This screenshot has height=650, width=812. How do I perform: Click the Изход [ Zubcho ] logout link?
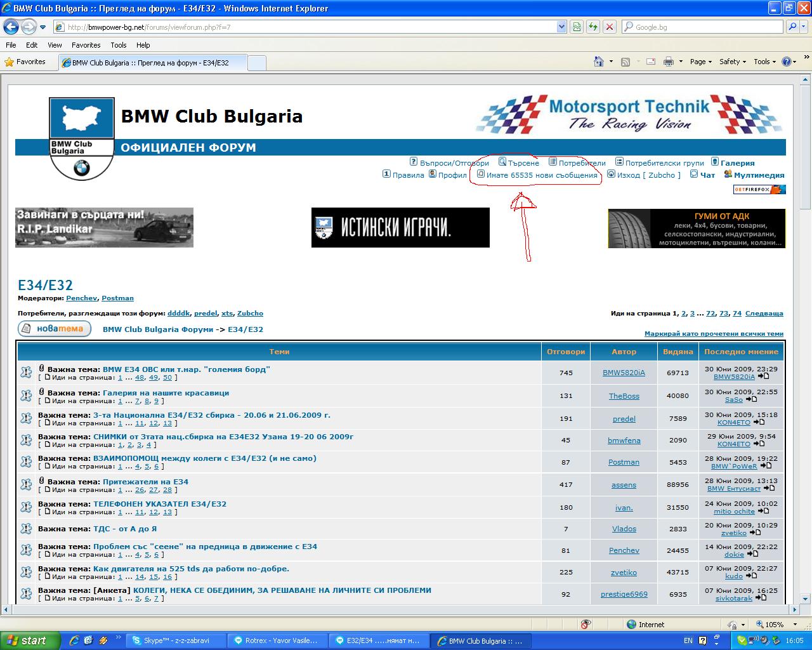[649, 175]
